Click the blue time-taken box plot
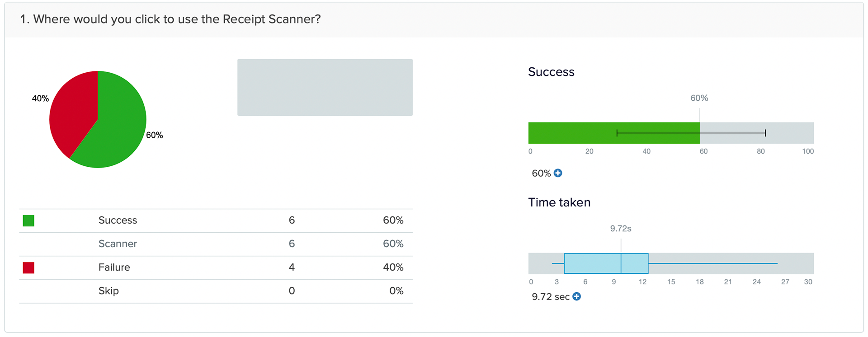Image resolution: width=868 pixels, height=337 pixels. coord(606,263)
